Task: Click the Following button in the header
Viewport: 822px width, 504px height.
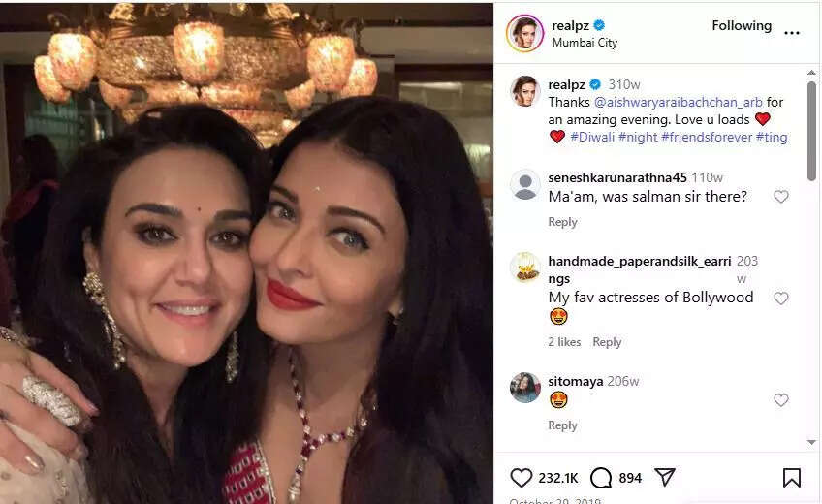Action: click(742, 26)
